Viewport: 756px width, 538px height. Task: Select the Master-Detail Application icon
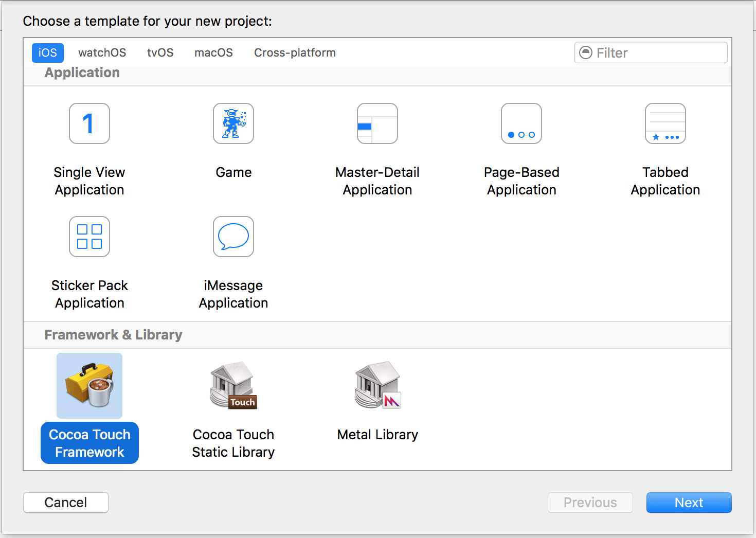pyautogui.click(x=377, y=123)
